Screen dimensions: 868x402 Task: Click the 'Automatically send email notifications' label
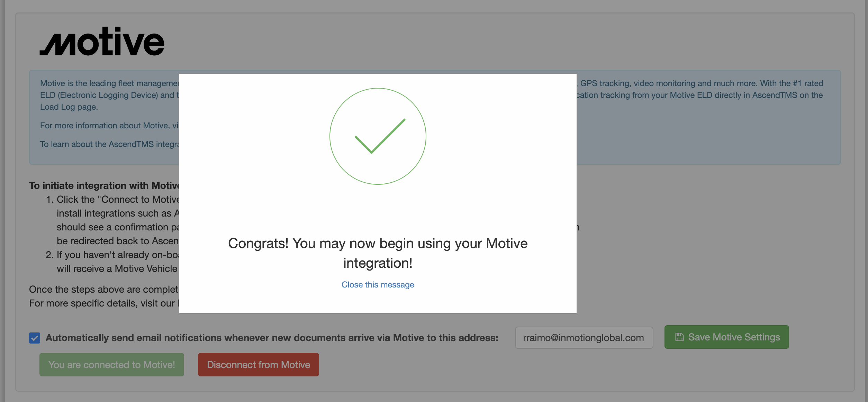pyautogui.click(x=272, y=338)
